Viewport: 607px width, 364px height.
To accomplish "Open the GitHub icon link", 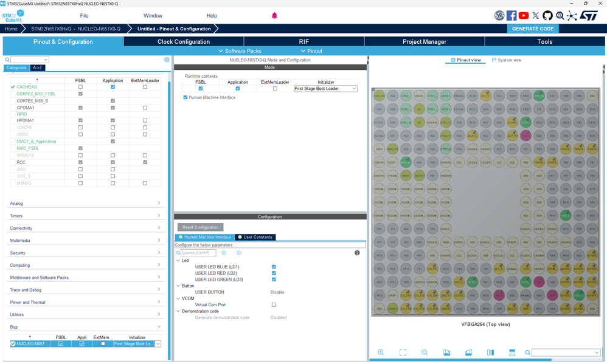I will click(x=547, y=15).
